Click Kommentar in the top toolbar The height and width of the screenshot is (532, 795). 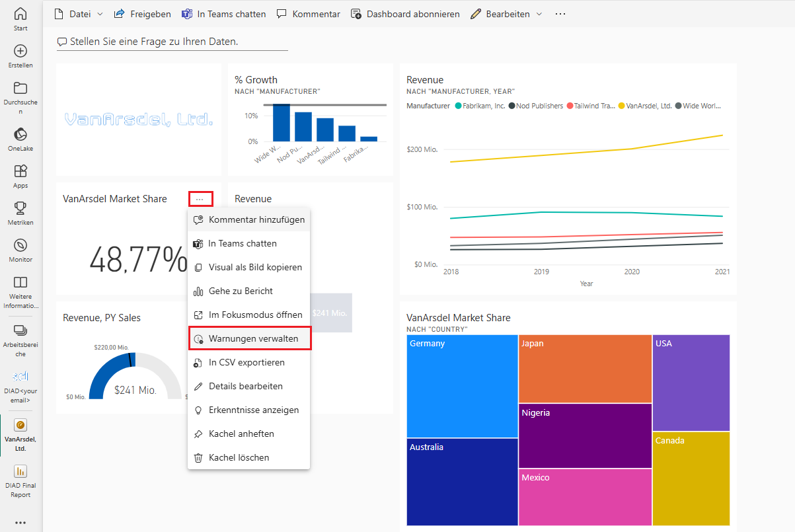[x=309, y=14]
